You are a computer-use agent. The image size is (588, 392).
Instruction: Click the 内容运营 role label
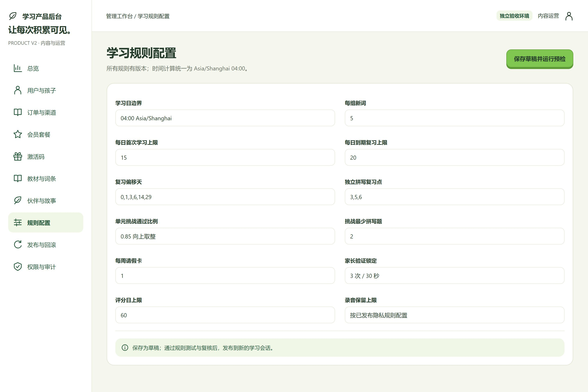(x=548, y=16)
